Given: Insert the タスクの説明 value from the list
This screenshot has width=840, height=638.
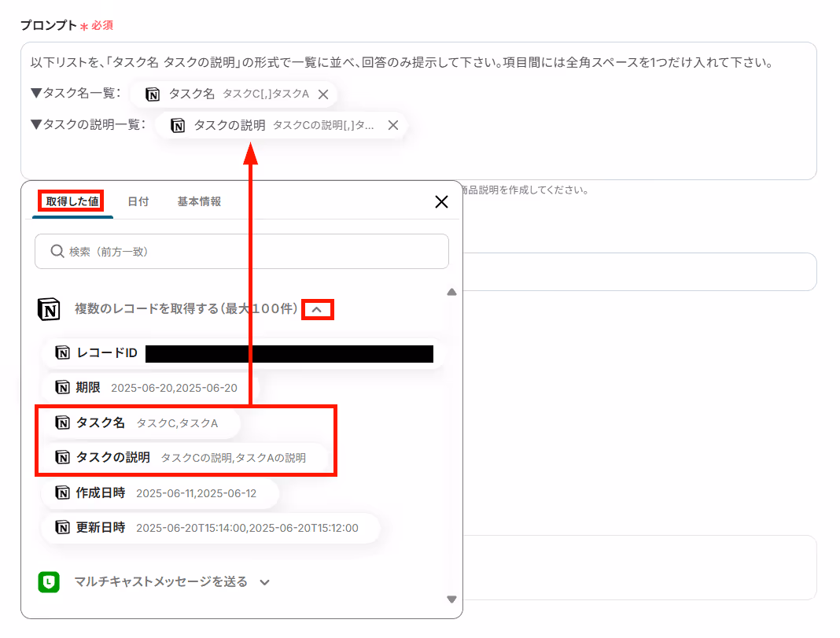Looking at the screenshot, I should click(x=185, y=458).
